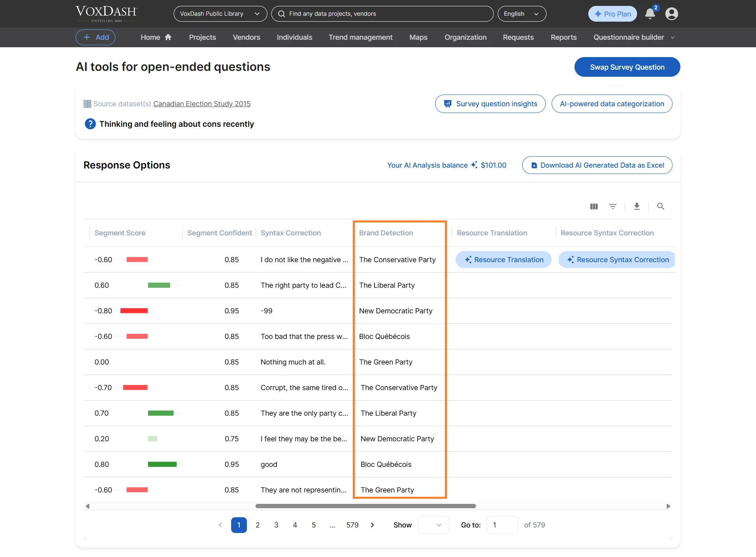Open the Projects menu
The height and width of the screenshot is (557, 756).
[x=202, y=37]
